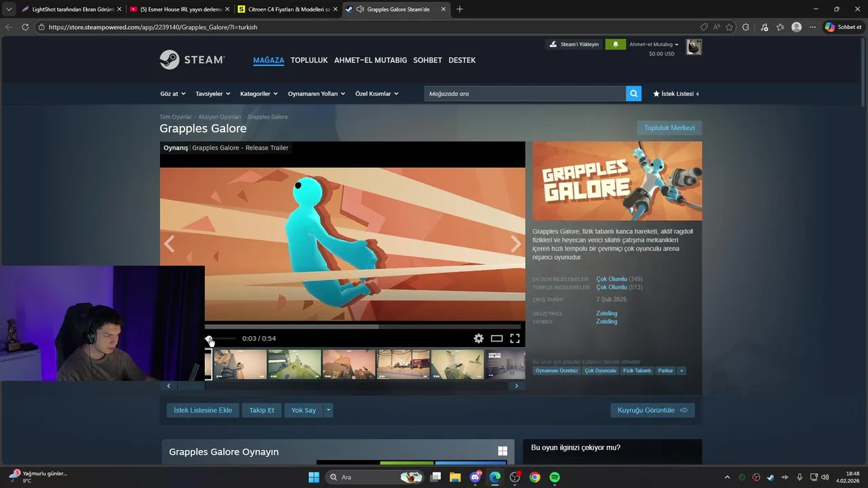The height and width of the screenshot is (488, 868).
Task: Adjust the trailer volume slider
Action: (221, 338)
